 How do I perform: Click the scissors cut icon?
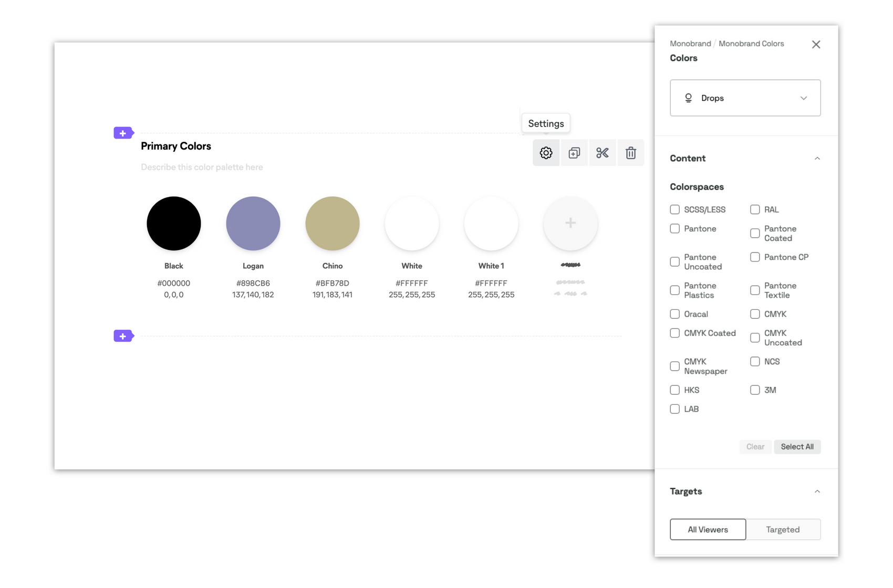click(x=603, y=153)
